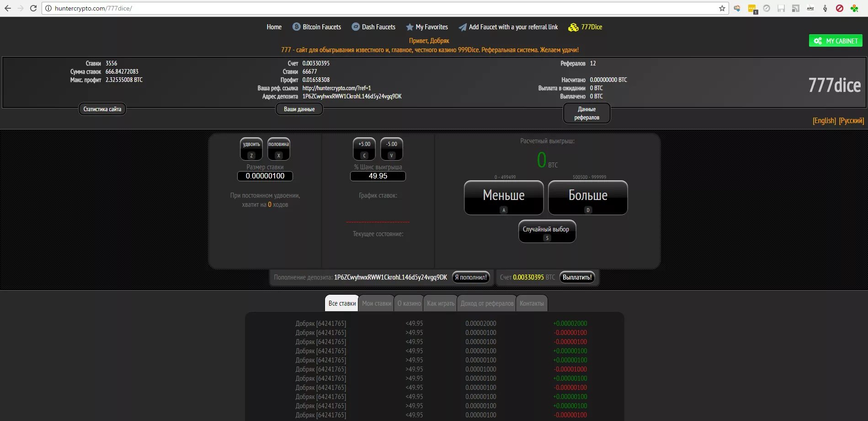Expand the Статистика сайта panel

pyautogui.click(x=102, y=109)
